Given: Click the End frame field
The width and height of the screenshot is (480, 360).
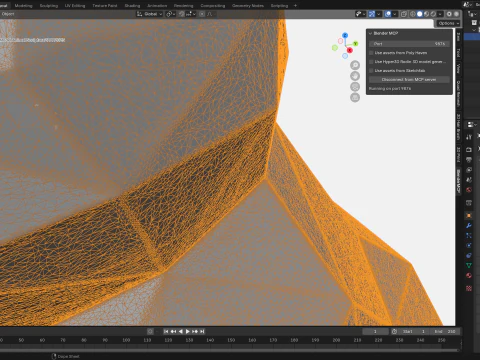Looking at the screenshot, I should [x=445, y=331].
